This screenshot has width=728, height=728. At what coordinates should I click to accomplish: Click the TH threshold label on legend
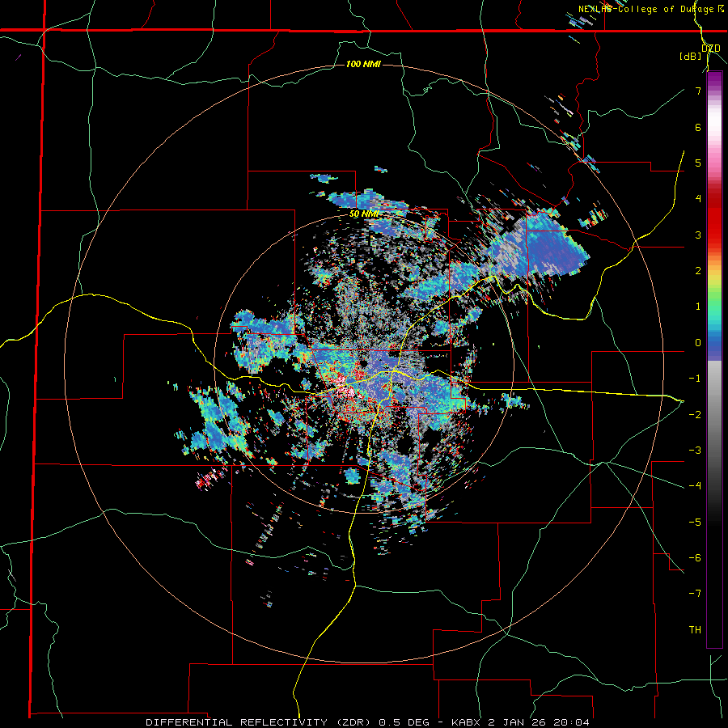click(695, 630)
